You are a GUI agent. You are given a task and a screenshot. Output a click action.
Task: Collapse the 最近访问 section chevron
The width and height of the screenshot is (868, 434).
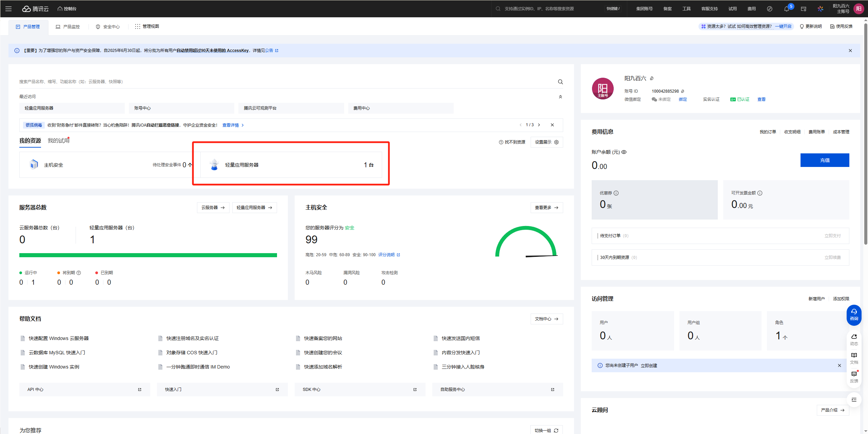(560, 97)
